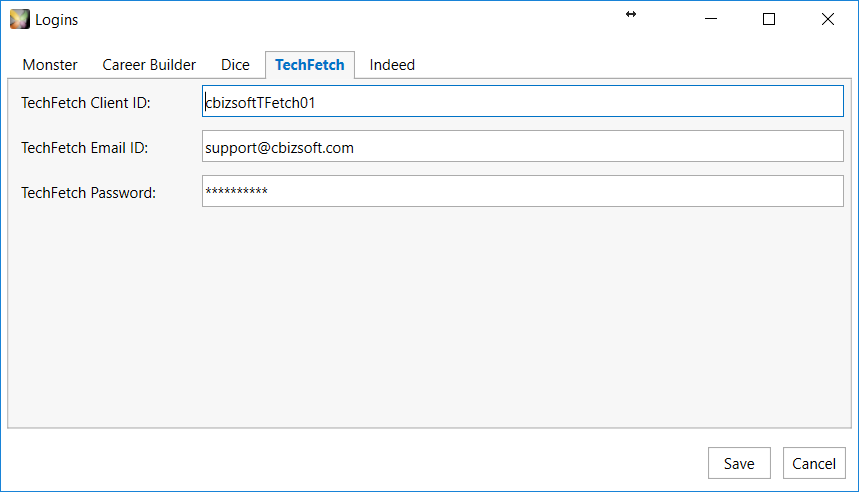Viewport: 864px width, 495px height.
Task: Click the 'TechFetch Password:' label
Action: pos(89,193)
